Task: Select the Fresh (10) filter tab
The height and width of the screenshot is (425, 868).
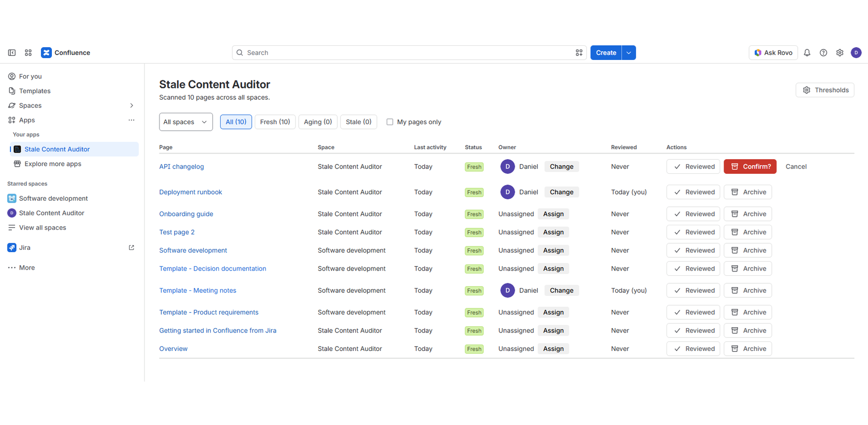Action: coord(275,122)
